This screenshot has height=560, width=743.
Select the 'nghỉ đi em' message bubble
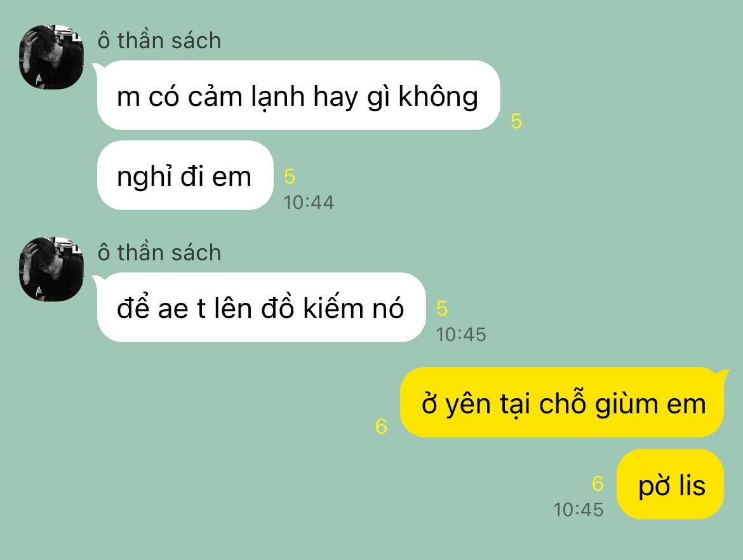(x=185, y=175)
